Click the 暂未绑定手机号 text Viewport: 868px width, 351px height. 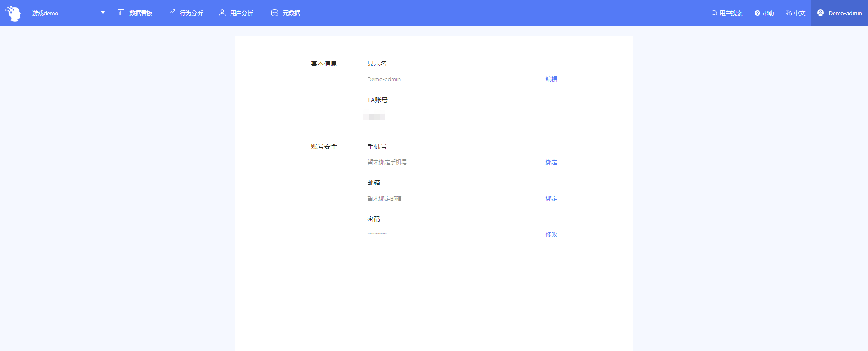(x=387, y=162)
